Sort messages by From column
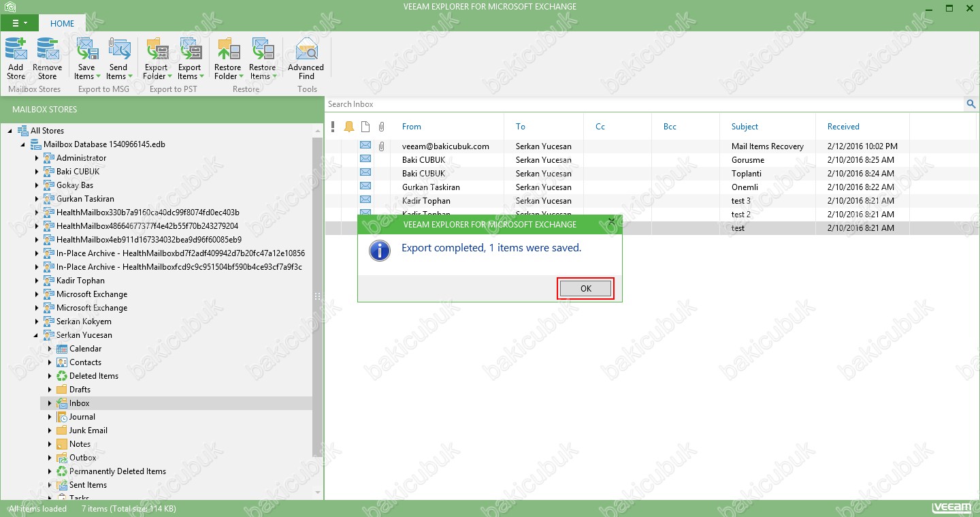The image size is (980, 517). [x=411, y=127]
